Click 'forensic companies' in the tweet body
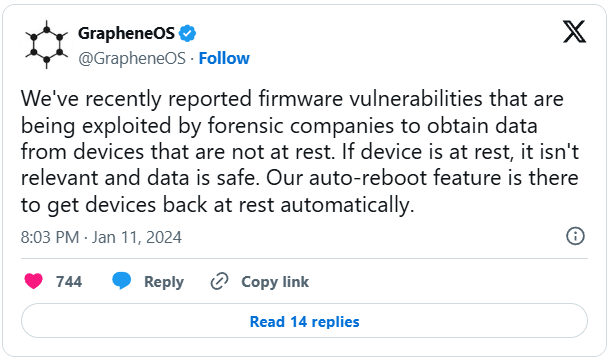 tap(301, 126)
